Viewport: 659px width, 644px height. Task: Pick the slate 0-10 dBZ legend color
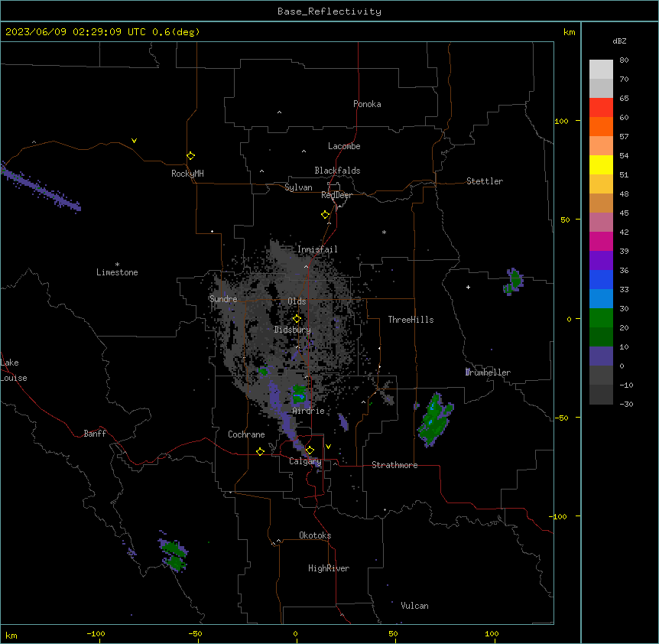tap(601, 356)
